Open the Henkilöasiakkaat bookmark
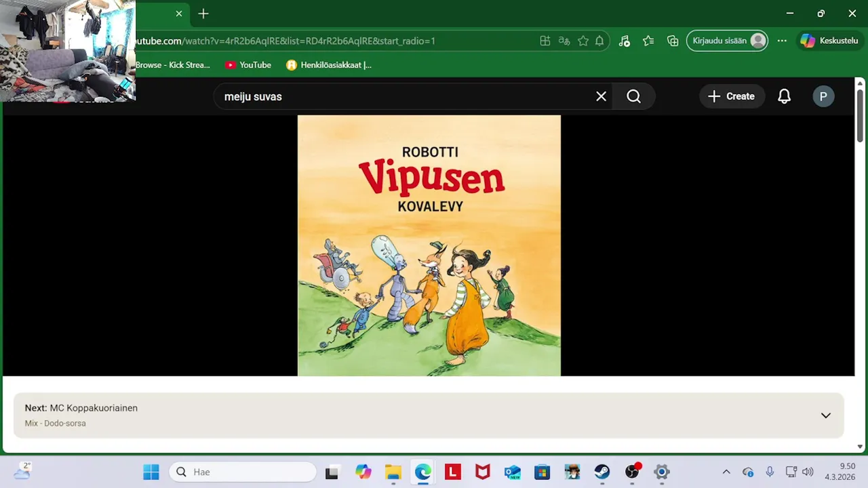868x488 pixels. click(x=329, y=65)
